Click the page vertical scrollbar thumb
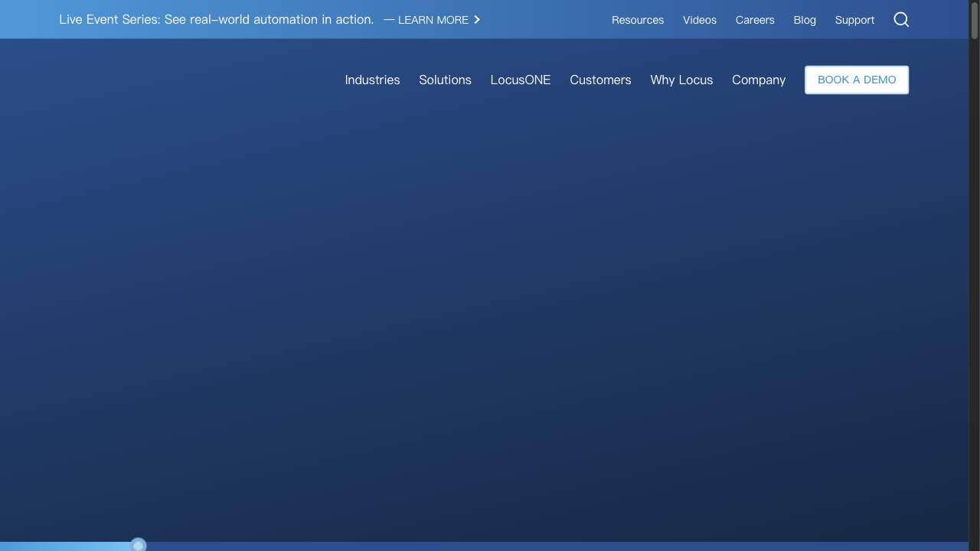980x551 pixels. click(x=975, y=20)
